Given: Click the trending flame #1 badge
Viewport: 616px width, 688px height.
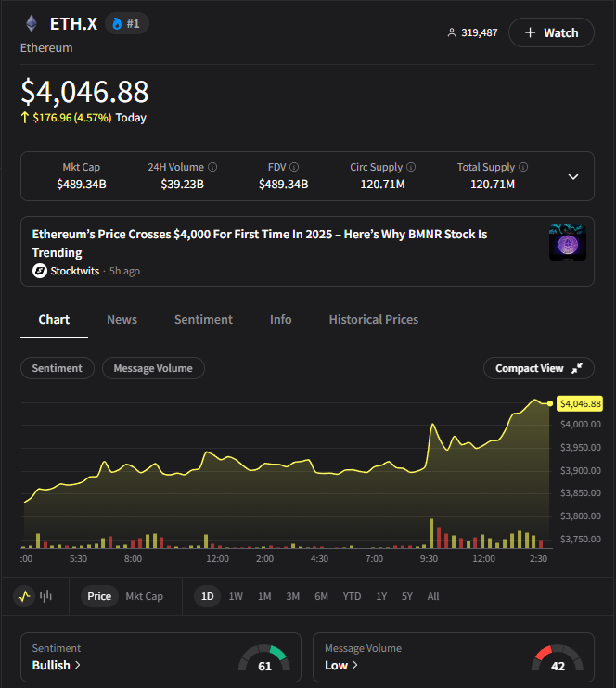Looking at the screenshot, I should [x=127, y=24].
